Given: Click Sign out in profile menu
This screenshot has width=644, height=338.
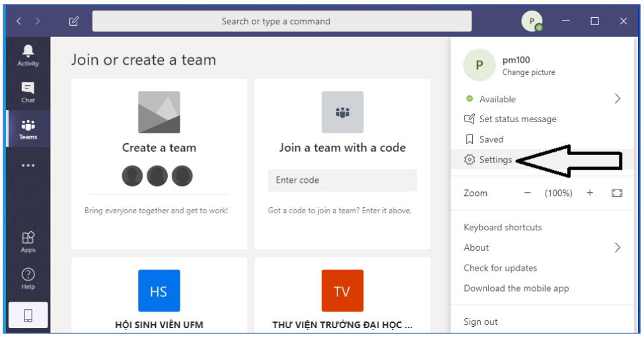Looking at the screenshot, I should click(x=481, y=322).
